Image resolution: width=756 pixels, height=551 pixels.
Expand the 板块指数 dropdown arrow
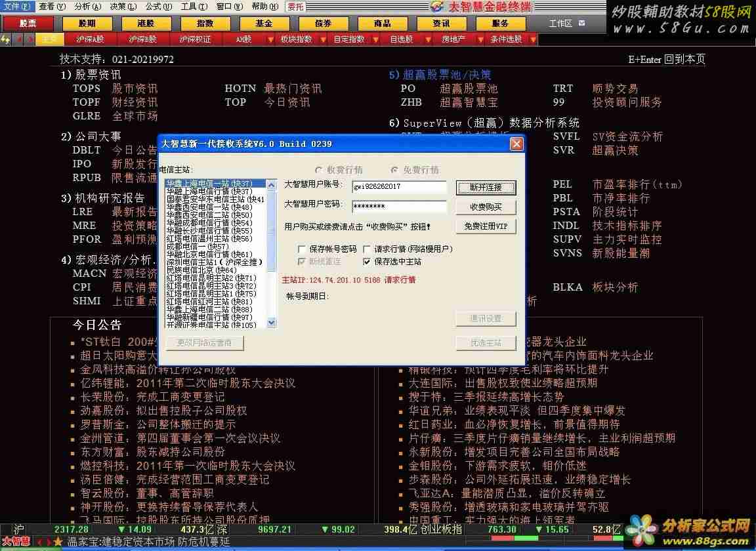(x=323, y=39)
